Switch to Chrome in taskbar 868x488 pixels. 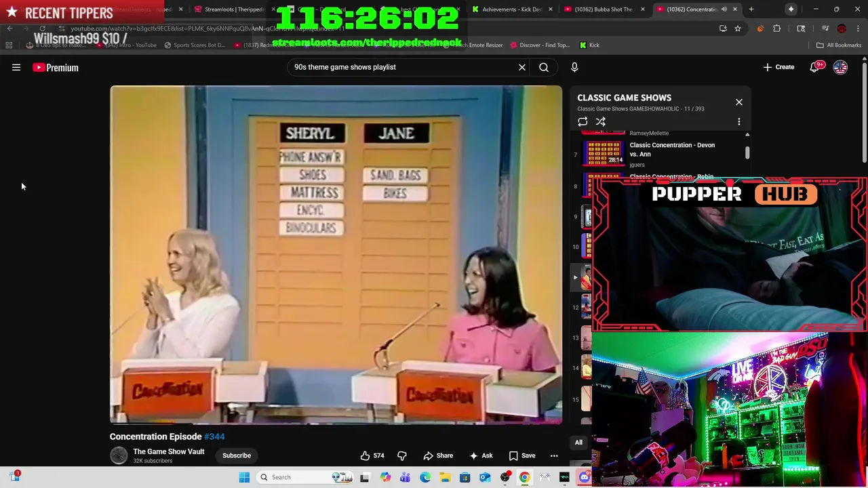[x=524, y=477]
